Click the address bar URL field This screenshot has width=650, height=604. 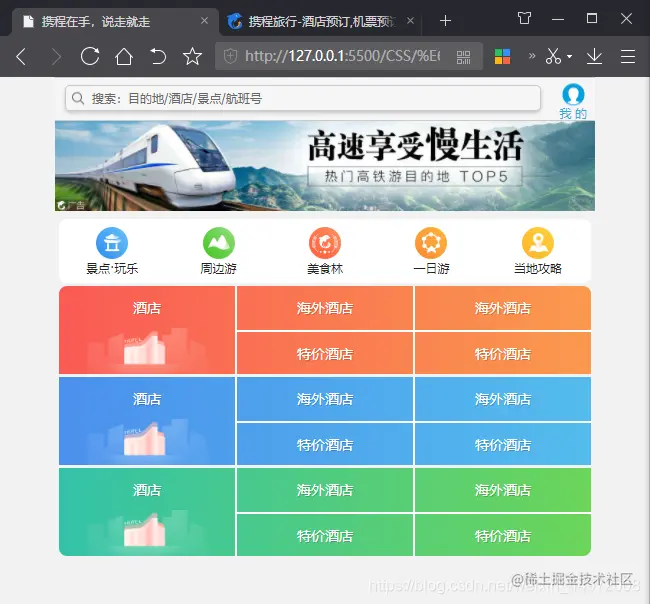[349, 56]
